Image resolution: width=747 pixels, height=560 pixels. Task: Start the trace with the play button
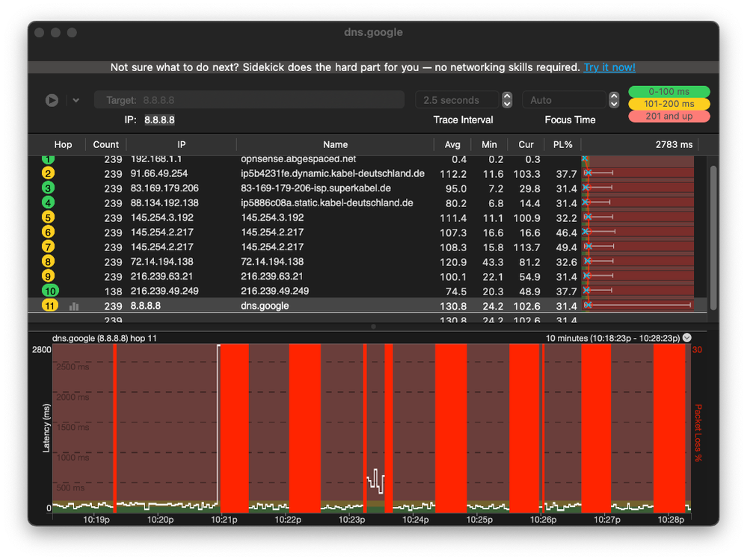pyautogui.click(x=52, y=100)
